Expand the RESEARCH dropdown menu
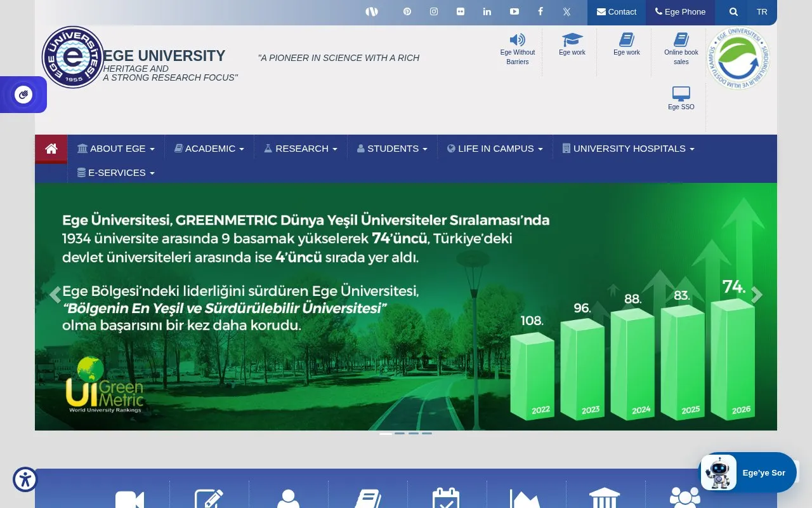Viewport: 812px width, 508px height. [301, 149]
